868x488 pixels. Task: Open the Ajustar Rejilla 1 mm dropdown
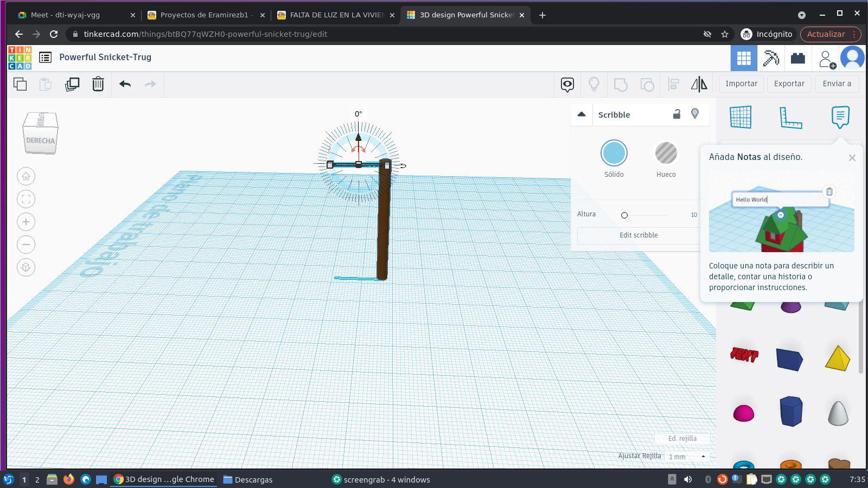[x=687, y=457]
